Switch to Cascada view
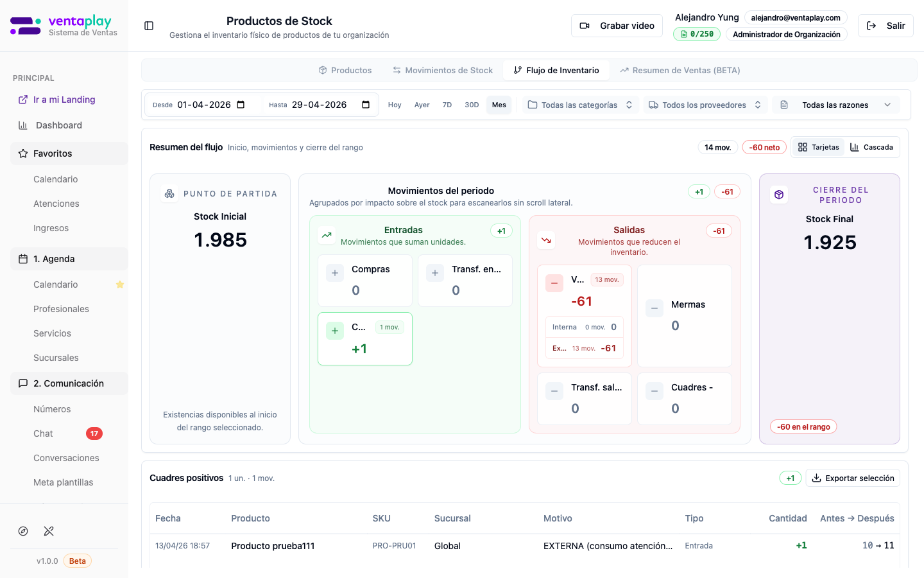This screenshot has width=924, height=578. 871,147
